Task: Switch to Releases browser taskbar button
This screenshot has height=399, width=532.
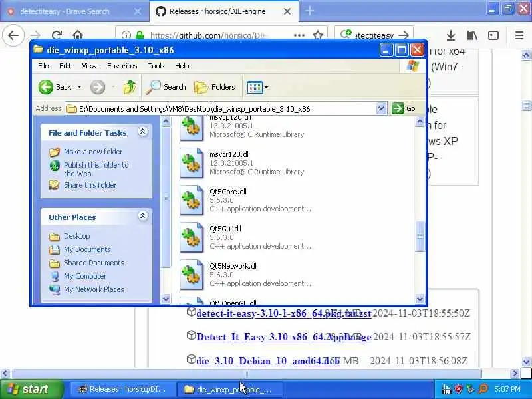Action: coord(122,389)
